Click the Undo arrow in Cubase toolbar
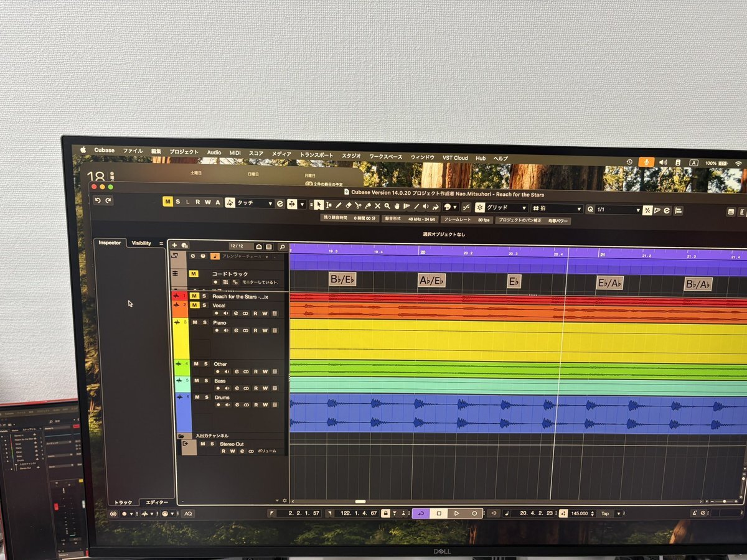This screenshot has height=560, width=747. 98,200
